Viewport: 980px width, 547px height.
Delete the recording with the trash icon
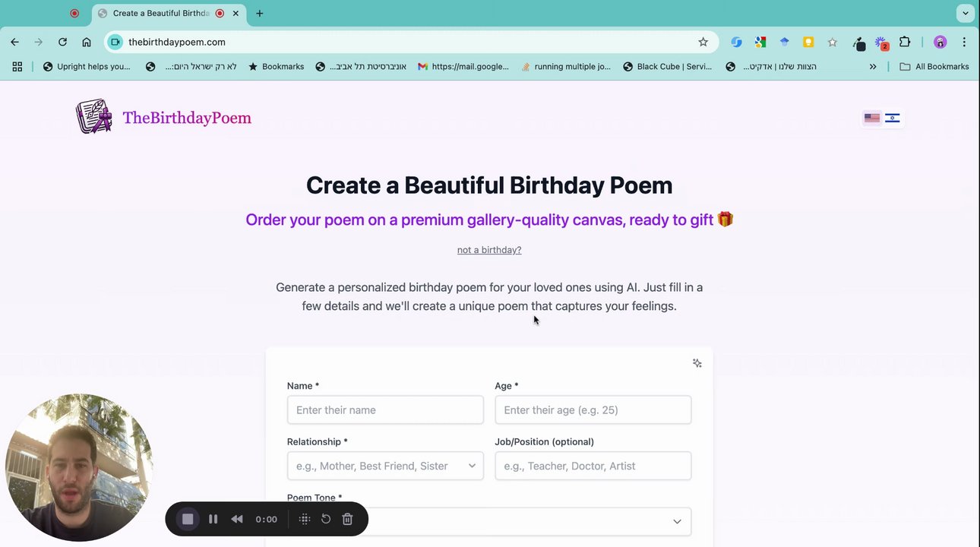pos(347,520)
